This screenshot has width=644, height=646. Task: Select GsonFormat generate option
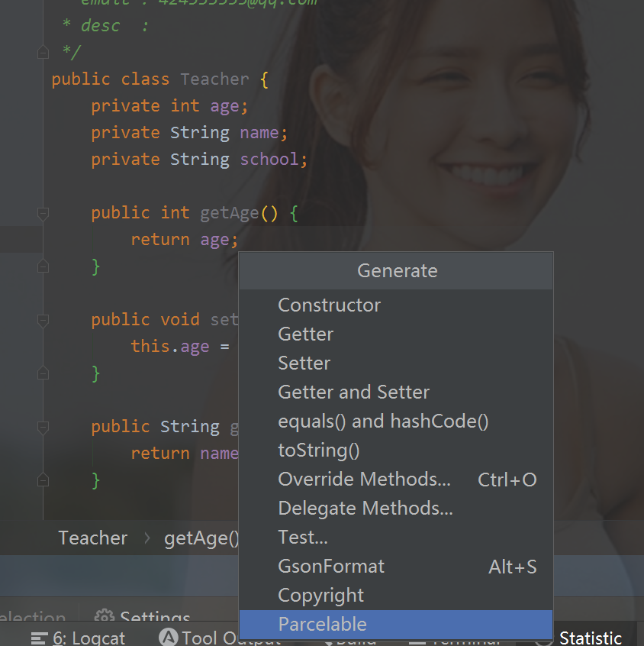(x=396, y=567)
